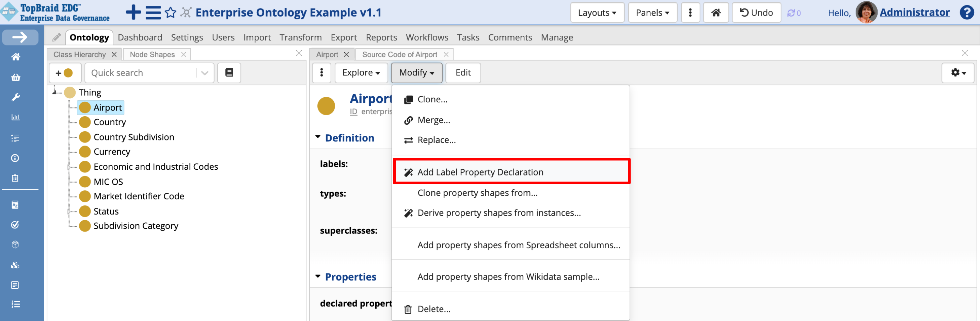The width and height of the screenshot is (980, 321).
Task: Open the hamburger menu icon in header
Action: coord(153,13)
